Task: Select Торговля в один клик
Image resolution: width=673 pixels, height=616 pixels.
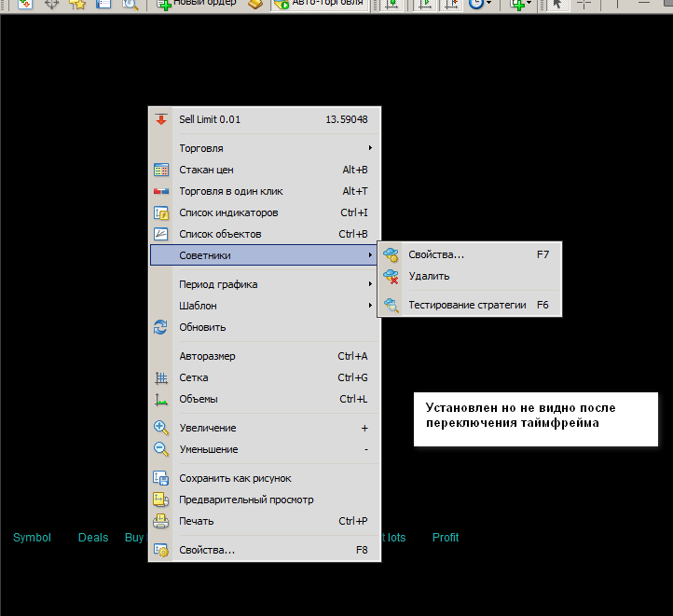Action: click(x=265, y=191)
